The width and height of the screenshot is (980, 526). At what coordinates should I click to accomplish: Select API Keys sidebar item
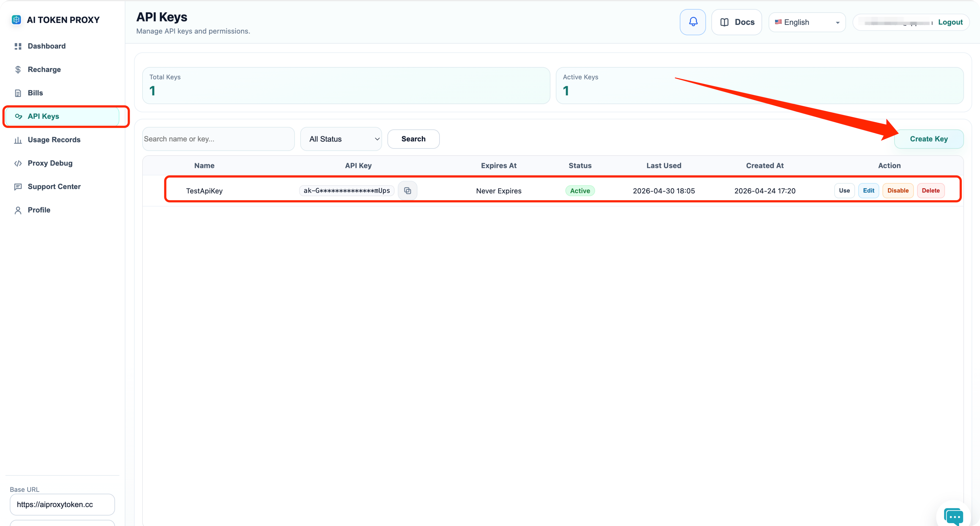(63, 116)
